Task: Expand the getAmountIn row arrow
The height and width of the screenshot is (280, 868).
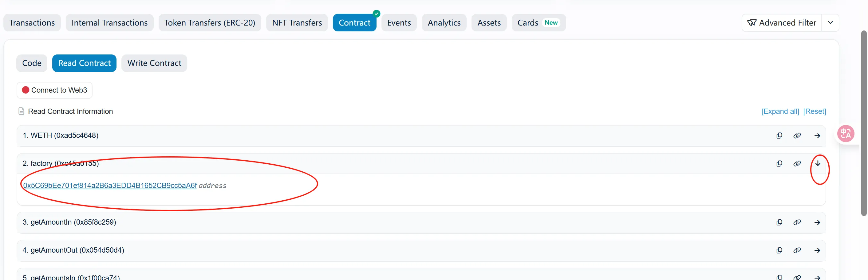Action: 817,222
